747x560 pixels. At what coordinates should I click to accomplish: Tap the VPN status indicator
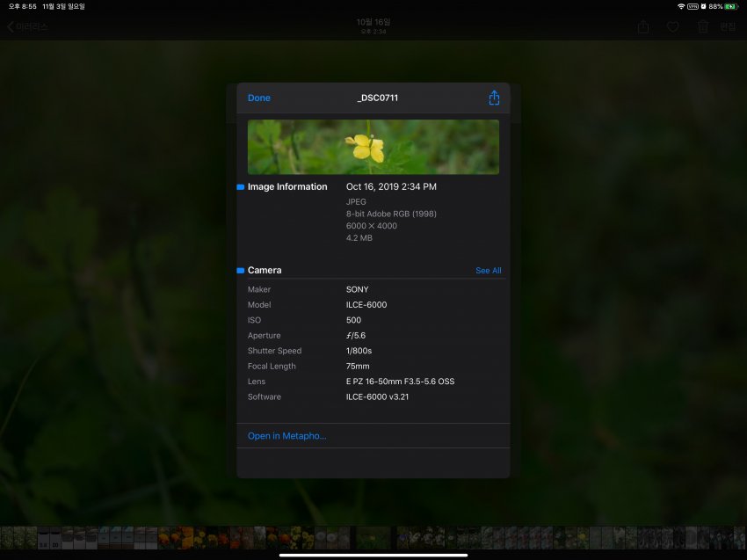pyautogui.click(x=693, y=6)
